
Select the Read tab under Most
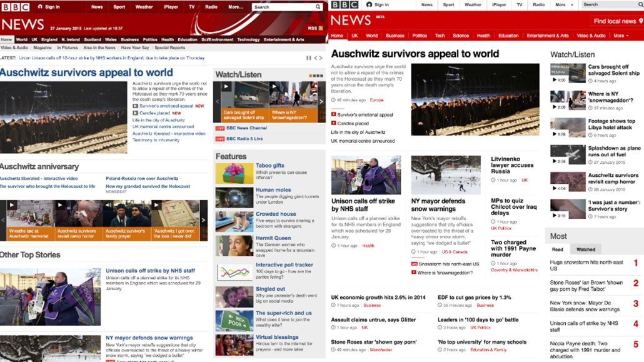pos(557,249)
